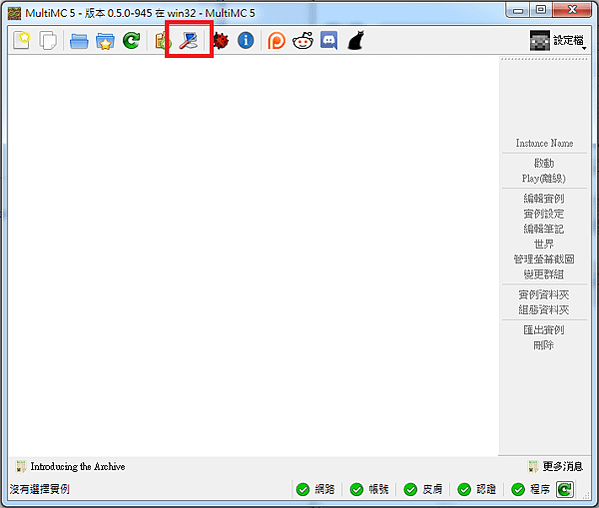This screenshot has width=599, height=508.
Task: Refresh service status in status bar
Action: tap(565, 489)
